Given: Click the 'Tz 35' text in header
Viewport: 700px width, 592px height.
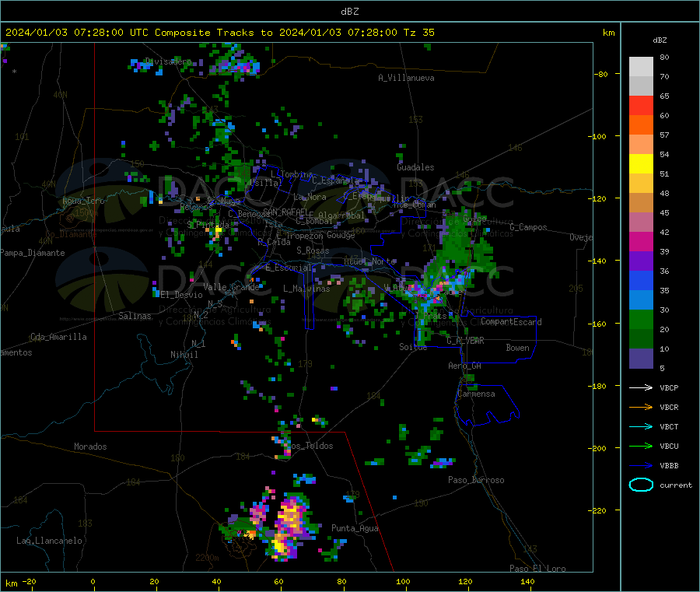Looking at the screenshot, I should pyautogui.click(x=418, y=33).
